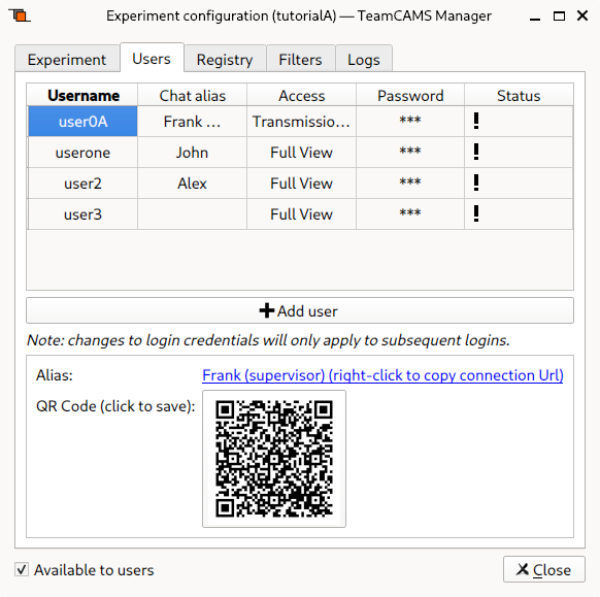Click status exclamation icon for user0A

(476, 121)
